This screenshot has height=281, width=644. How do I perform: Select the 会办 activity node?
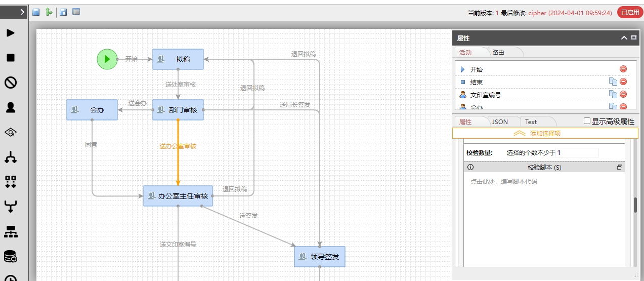pyautogui.click(x=92, y=110)
